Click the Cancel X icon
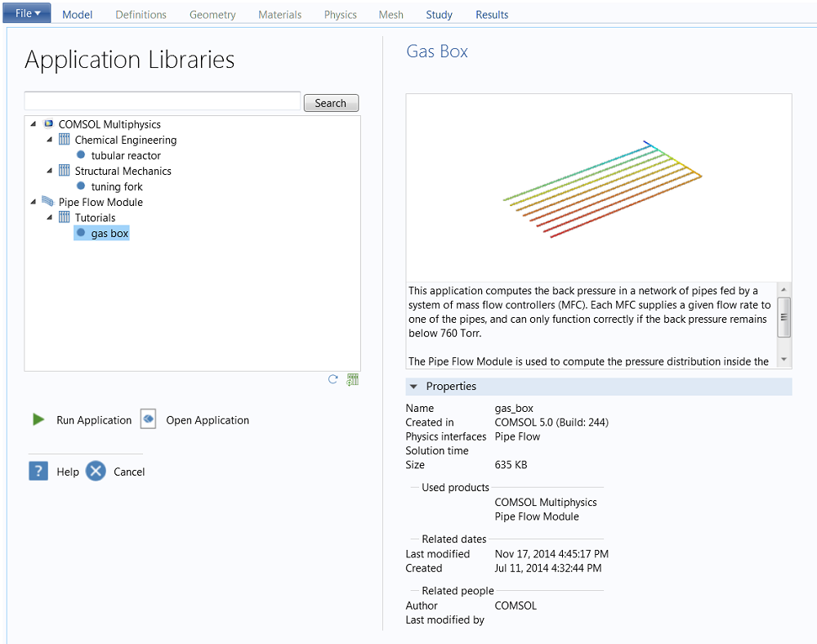The height and width of the screenshot is (644, 817). pos(96,471)
